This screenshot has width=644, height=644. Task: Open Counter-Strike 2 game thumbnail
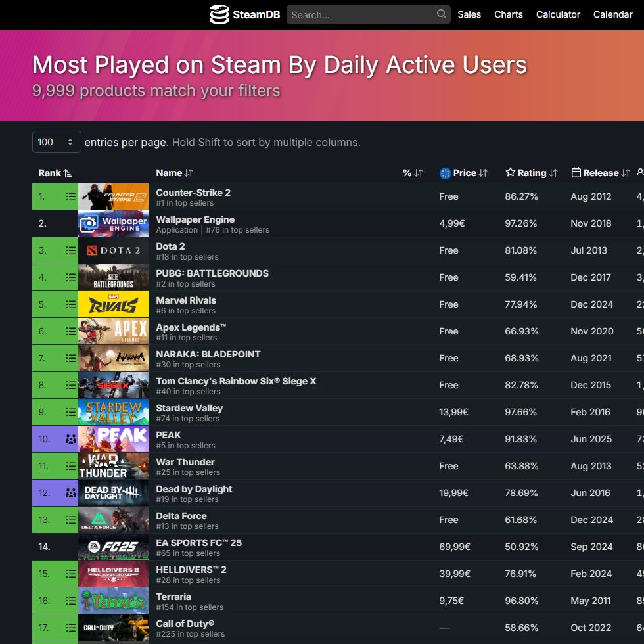(113, 196)
